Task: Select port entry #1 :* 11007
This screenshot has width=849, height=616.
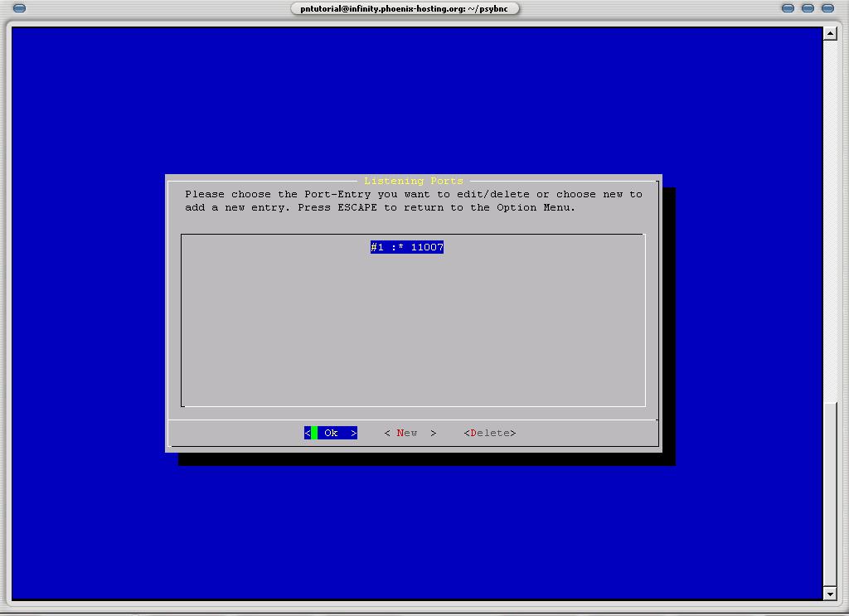Action: tap(406, 247)
